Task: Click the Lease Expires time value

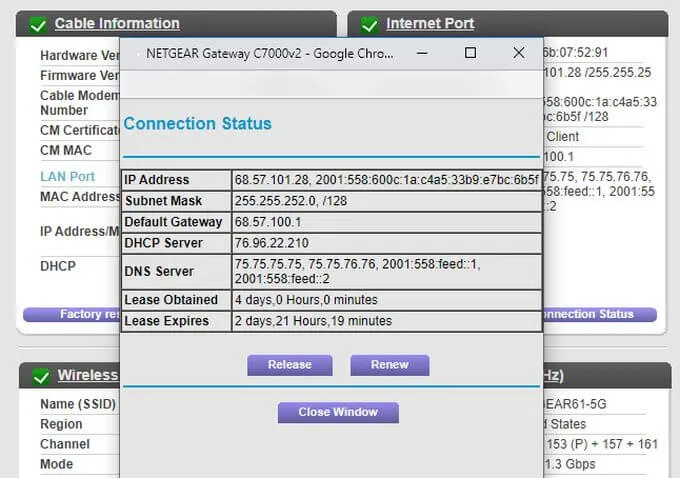Action: tap(313, 321)
